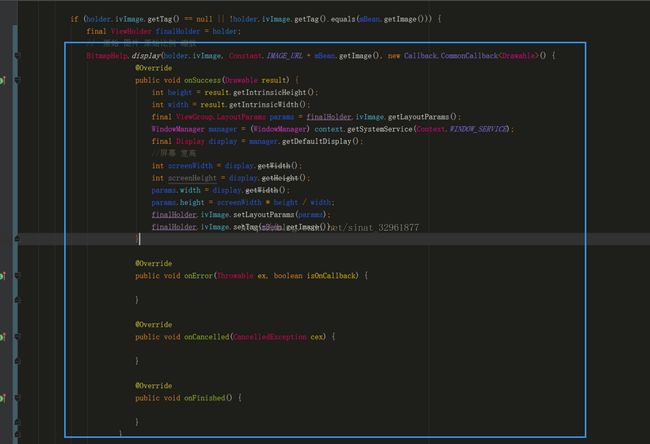The height and width of the screenshot is (444, 650).
Task: Toggle fold marker at onSuccess closing brace
Action: [x=17, y=239]
